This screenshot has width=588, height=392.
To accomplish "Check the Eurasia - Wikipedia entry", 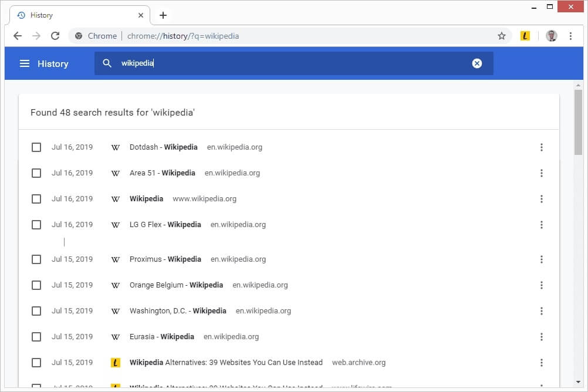I will click(x=36, y=337).
